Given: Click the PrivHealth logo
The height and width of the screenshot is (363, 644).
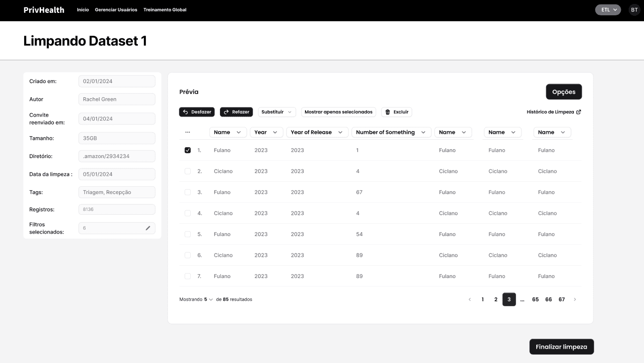Looking at the screenshot, I should (43, 9).
